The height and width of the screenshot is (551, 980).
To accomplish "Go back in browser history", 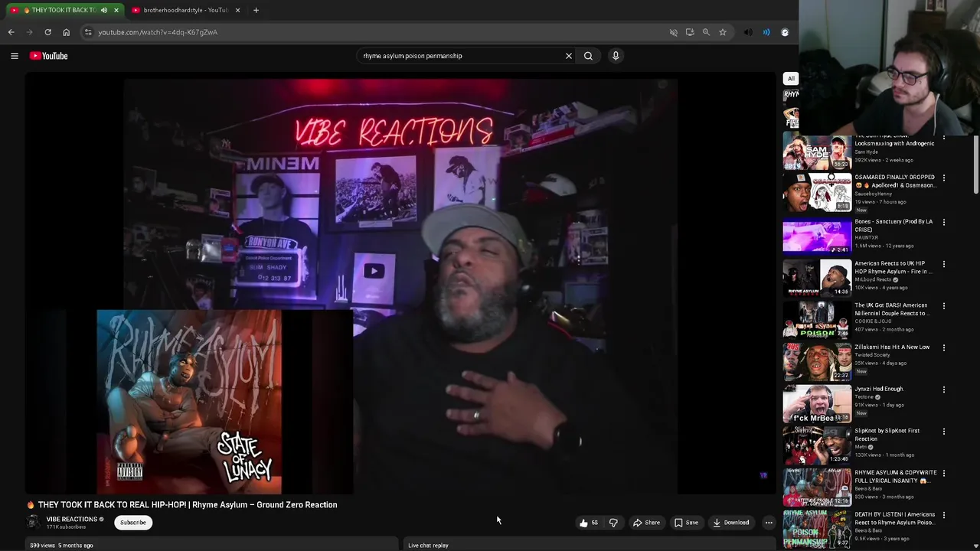I will click(x=11, y=32).
